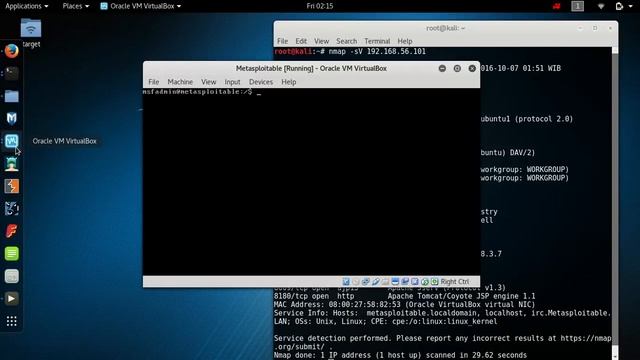Viewport: 640px width, 360px height.
Task: Open Edit menu in root@kali terminal
Action: coord(301,41)
